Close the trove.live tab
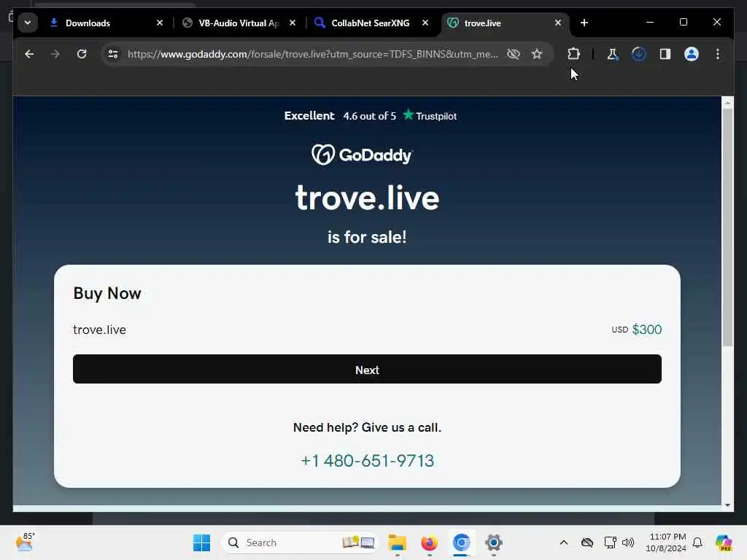 (558, 23)
